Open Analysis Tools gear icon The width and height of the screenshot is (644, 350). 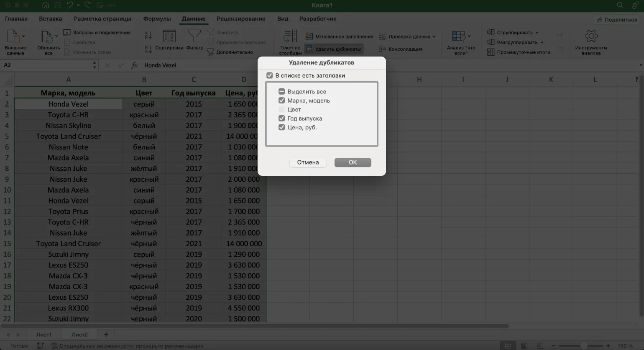590,37
